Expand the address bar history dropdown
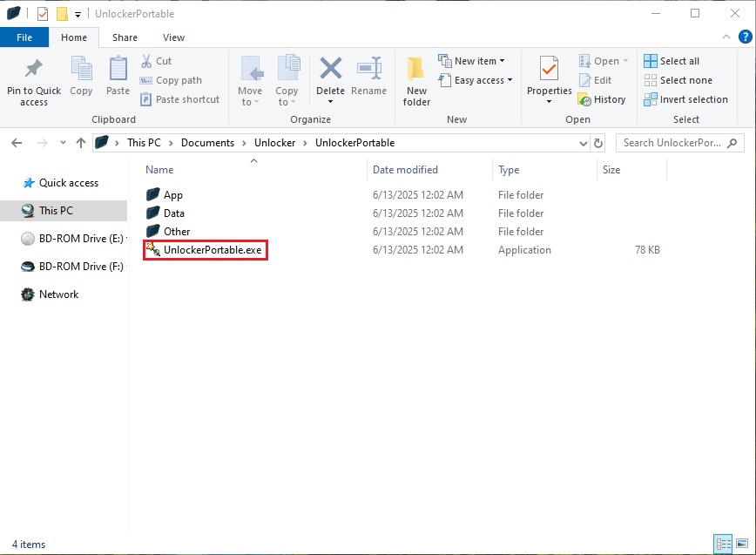756x555 pixels. pyautogui.click(x=583, y=143)
